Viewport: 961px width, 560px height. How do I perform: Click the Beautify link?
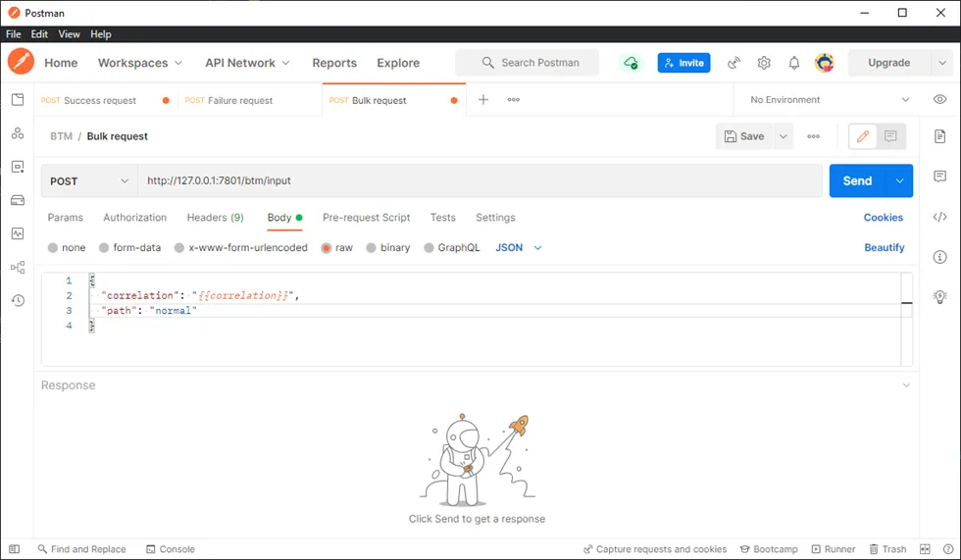[x=885, y=247]
